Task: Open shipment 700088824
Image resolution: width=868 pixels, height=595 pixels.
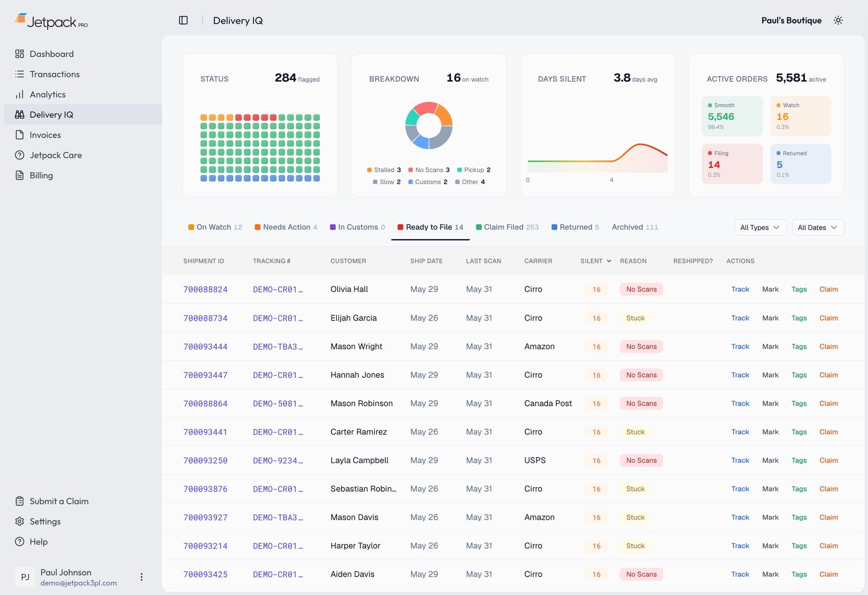Action: [205, 290]
